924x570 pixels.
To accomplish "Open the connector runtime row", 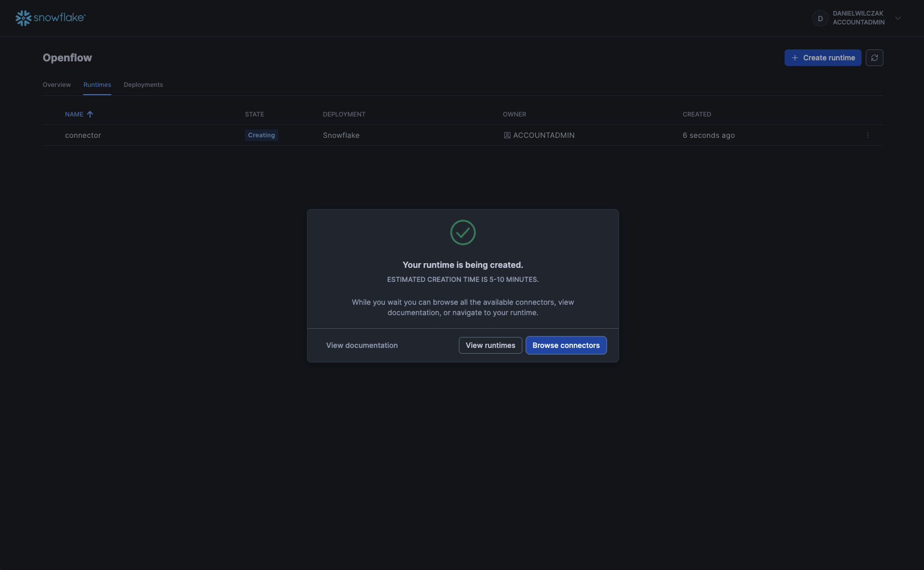I will click(x=83, y=135).
